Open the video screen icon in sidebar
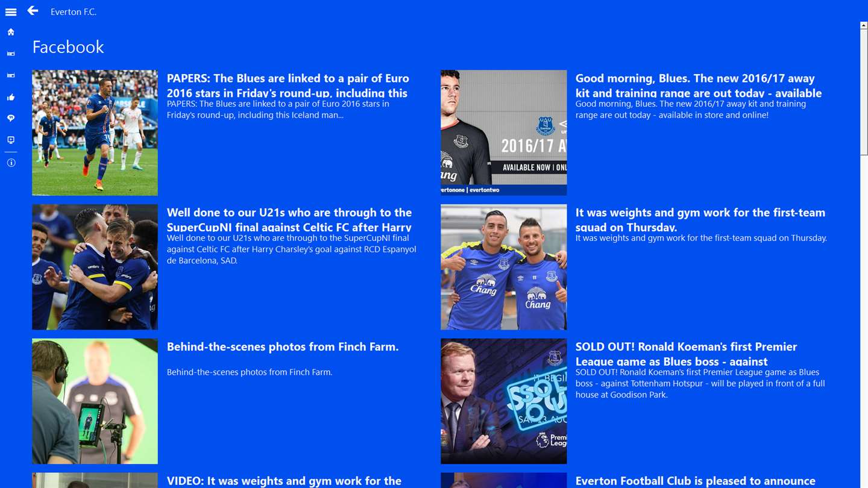 (x=11, y=140)
